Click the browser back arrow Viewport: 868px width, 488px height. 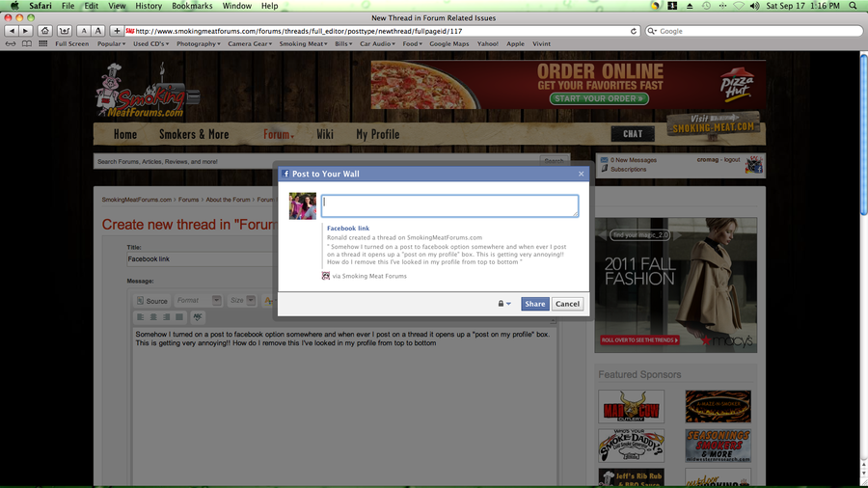pyautogui.click(x=11, y=31)
